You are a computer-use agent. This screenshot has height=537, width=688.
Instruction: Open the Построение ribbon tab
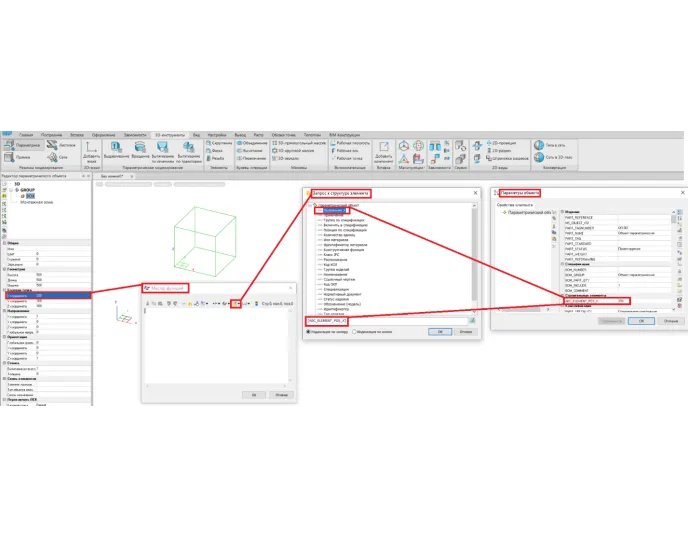pos(51,135)
